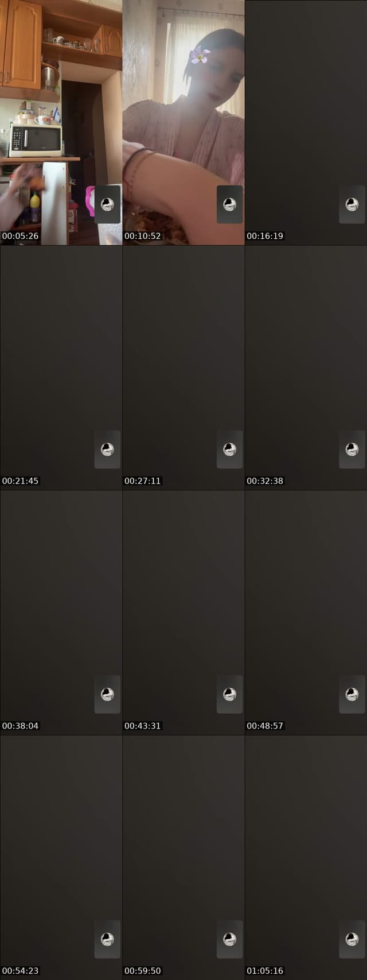
Task: Click the purple flower sticker overlay
Action: coord(200,55)
